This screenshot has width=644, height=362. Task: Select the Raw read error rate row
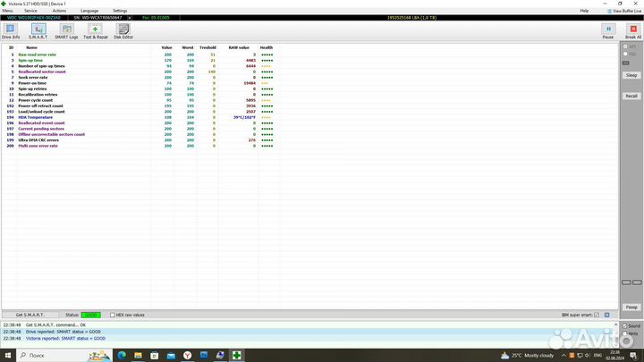click(141, 55)
